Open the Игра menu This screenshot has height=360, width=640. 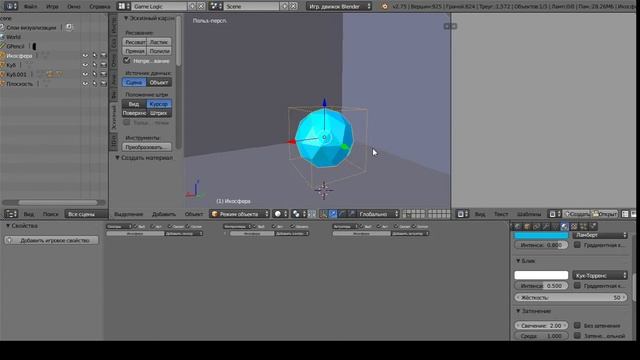[52, 7]
